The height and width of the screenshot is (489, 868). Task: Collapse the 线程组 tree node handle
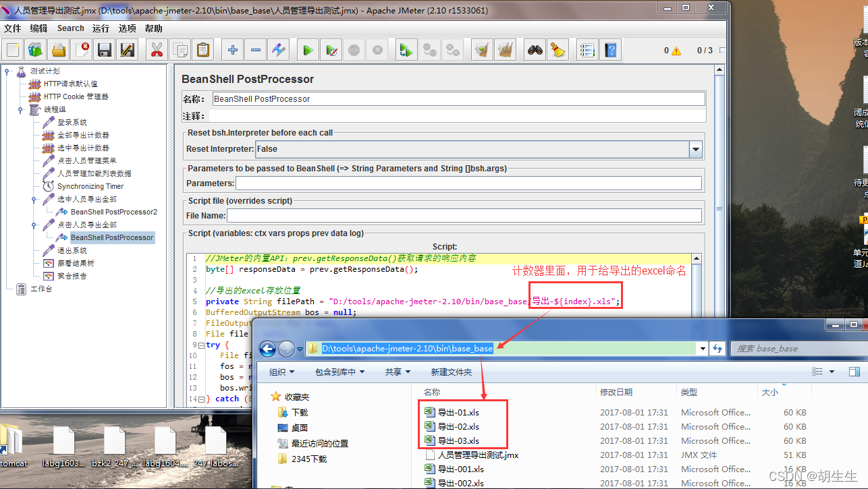pos(21,110)
